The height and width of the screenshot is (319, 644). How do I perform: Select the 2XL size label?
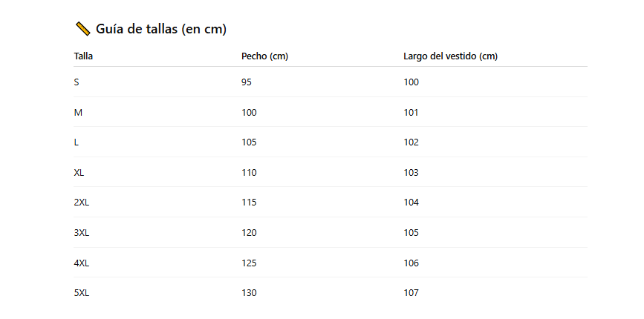(x=82, y=203)
